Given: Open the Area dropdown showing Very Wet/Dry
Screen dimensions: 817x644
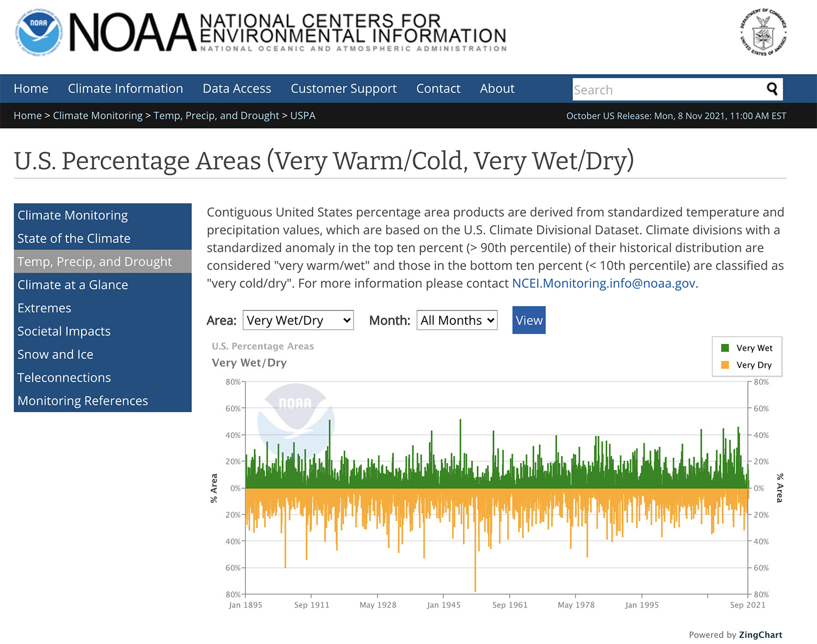Looking at the screenshot, I should 298,320.
